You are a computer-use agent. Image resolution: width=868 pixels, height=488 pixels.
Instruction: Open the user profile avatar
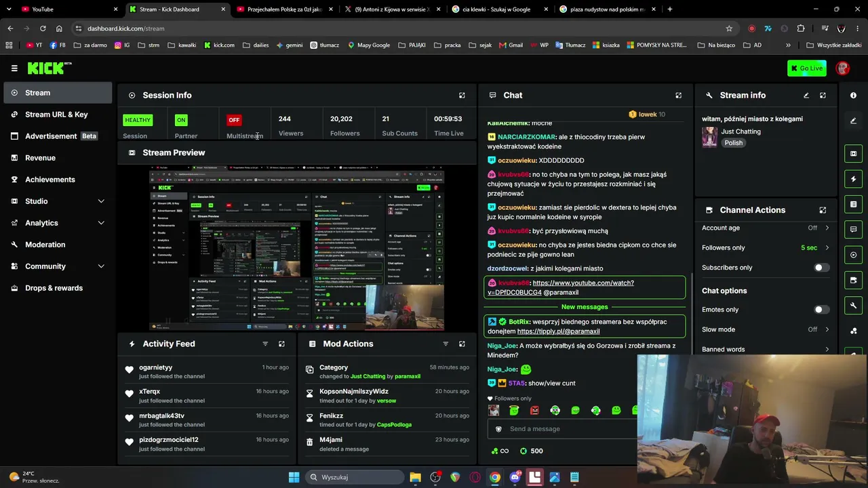point(843,68)
